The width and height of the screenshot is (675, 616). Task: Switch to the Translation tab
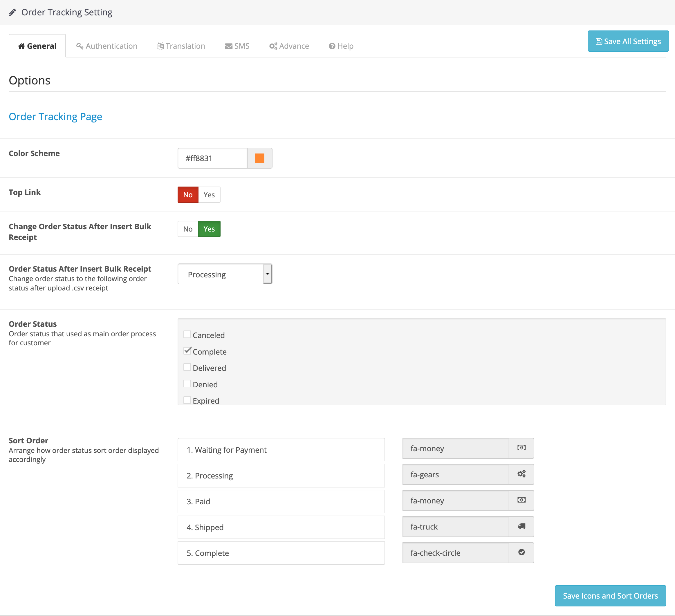181,46
